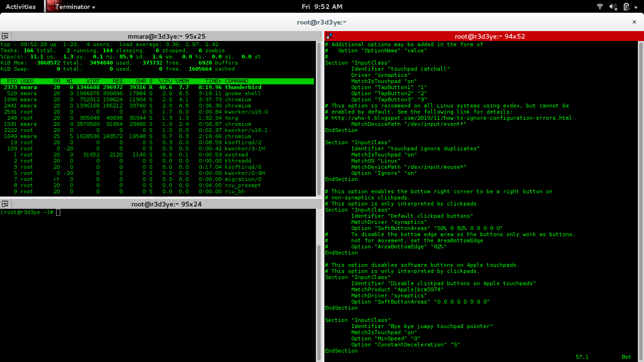The width and height of the screenshot is (644, 362).
Task: Click the Driver "synaptics" line
Action: point(380,75)
